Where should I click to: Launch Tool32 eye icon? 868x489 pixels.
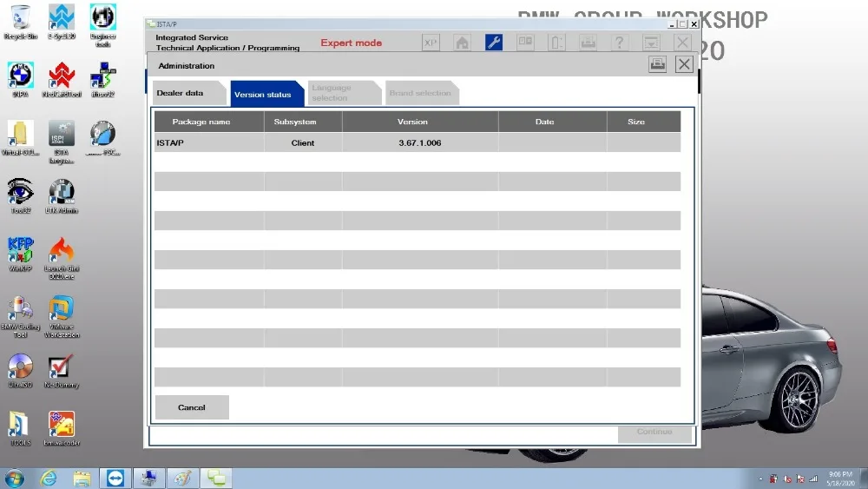click(21, 196)
